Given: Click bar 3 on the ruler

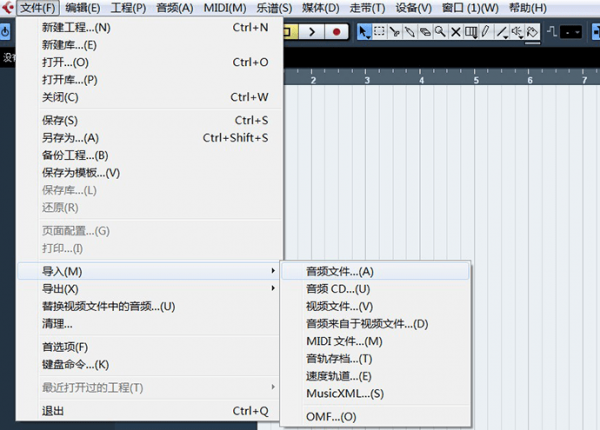Looking at the screenshot, I should pos(367,80).
